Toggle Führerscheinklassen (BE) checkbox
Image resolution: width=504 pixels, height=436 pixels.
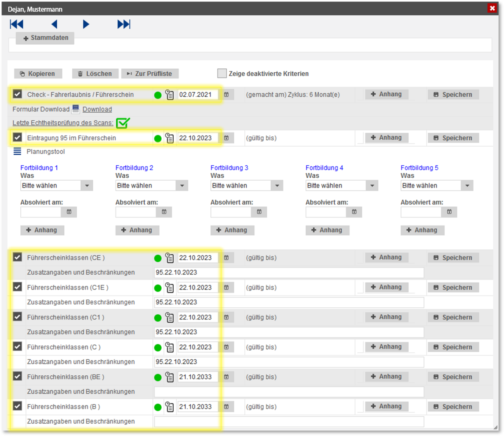[x=17, y=376]
